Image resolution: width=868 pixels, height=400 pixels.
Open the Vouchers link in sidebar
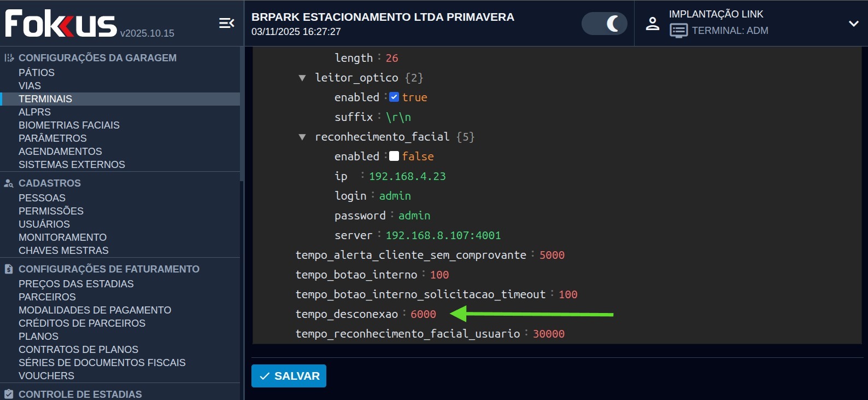[x=46, y=376]
